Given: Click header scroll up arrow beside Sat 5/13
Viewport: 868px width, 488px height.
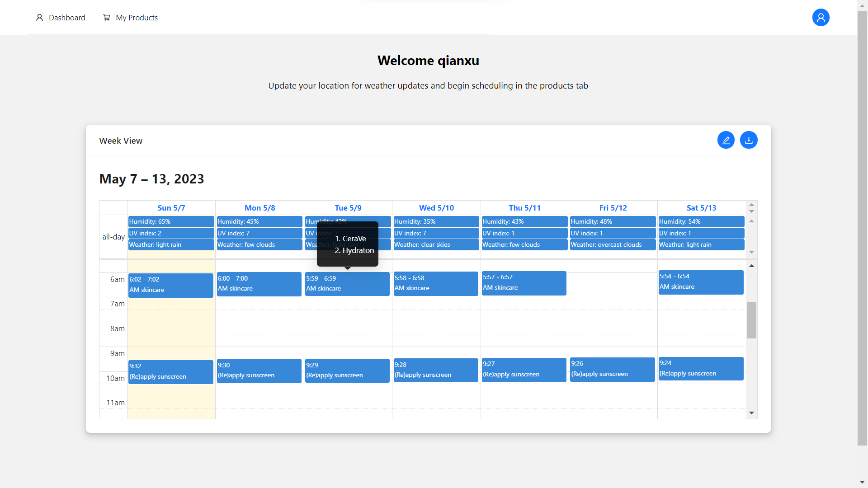Looking at the screenshot, I should tap(751, 205).
